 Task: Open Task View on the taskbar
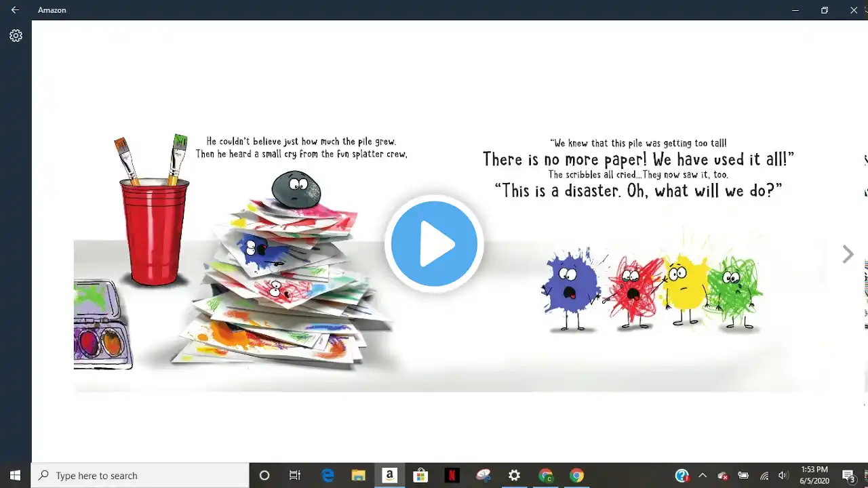295,475
